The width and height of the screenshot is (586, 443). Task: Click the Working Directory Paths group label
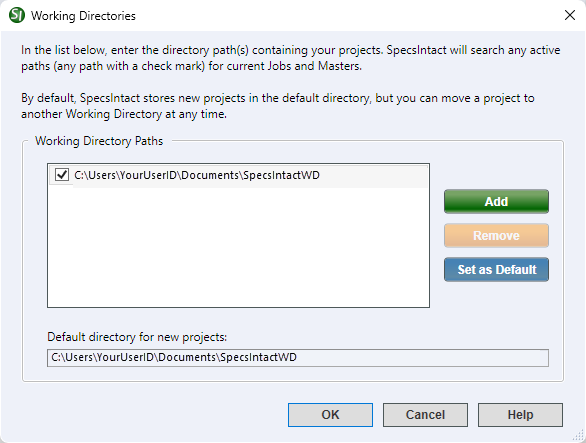(x=99, y=141)
